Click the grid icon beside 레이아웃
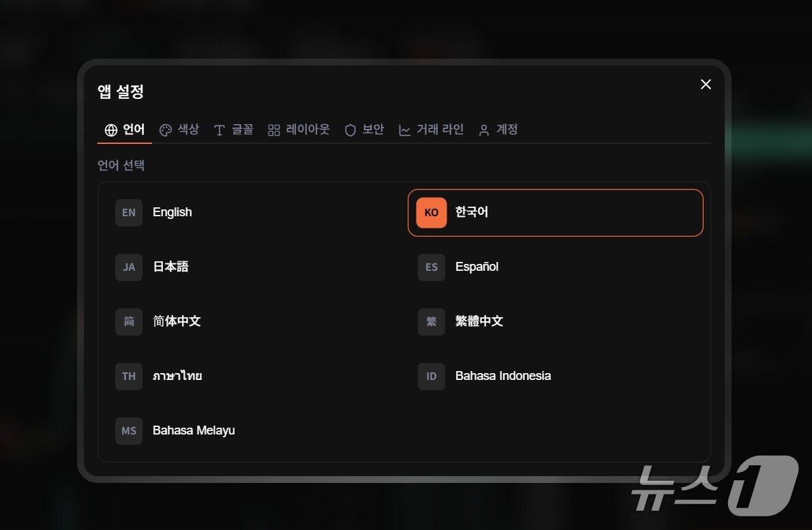The image size is (812, 530). (x=275, y=129)
